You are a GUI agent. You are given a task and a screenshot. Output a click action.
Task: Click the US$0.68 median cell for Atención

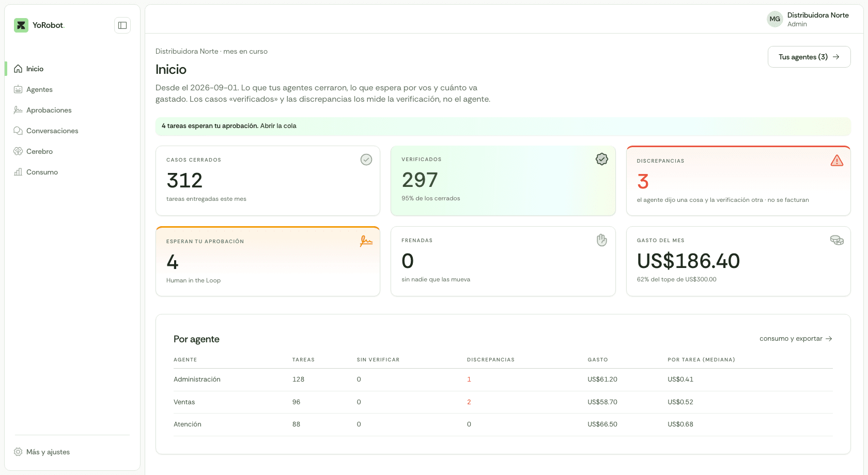click(680, 424)
